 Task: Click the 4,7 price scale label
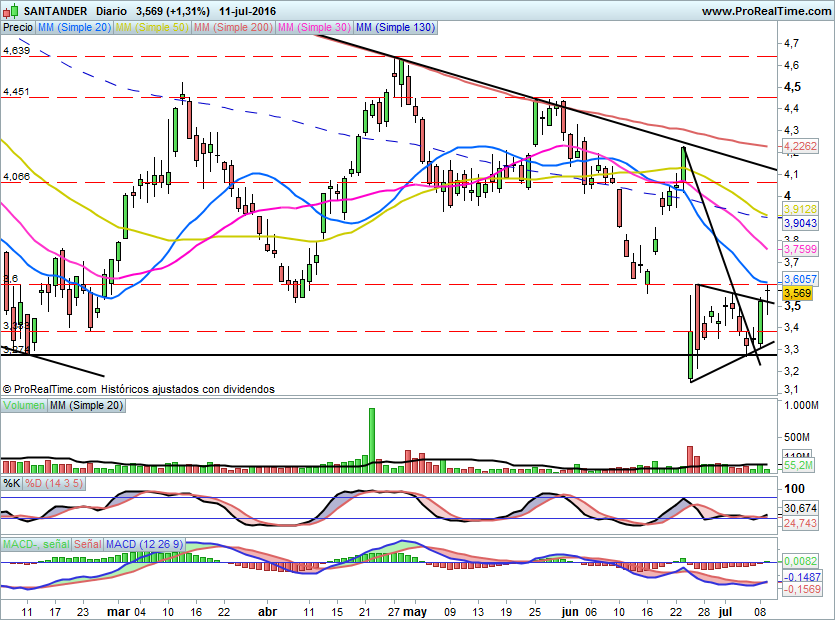pos(791,43)
